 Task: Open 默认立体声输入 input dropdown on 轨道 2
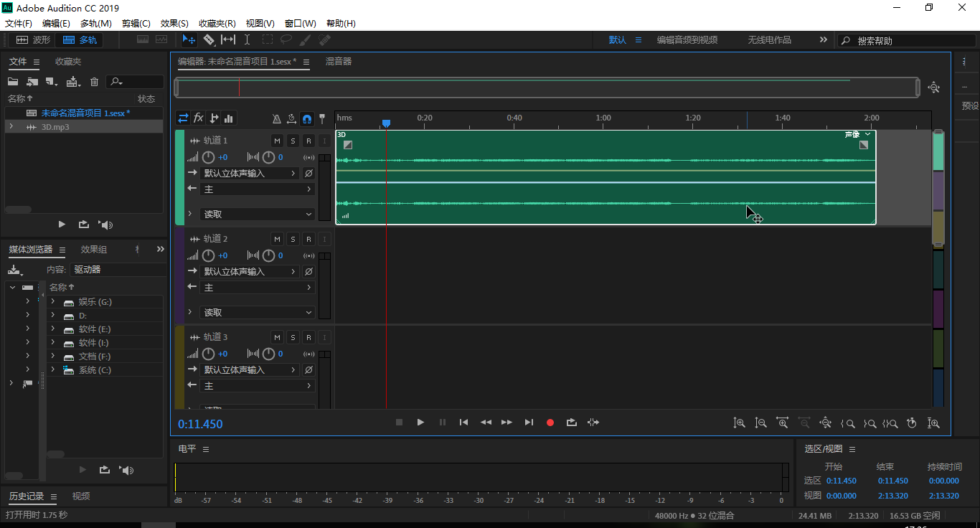[x=250, y=272]
